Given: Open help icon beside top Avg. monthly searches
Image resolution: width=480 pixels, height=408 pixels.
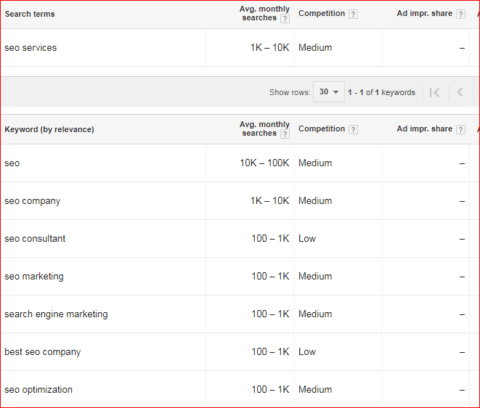Looking at the screenshot, I should (285, 18).
